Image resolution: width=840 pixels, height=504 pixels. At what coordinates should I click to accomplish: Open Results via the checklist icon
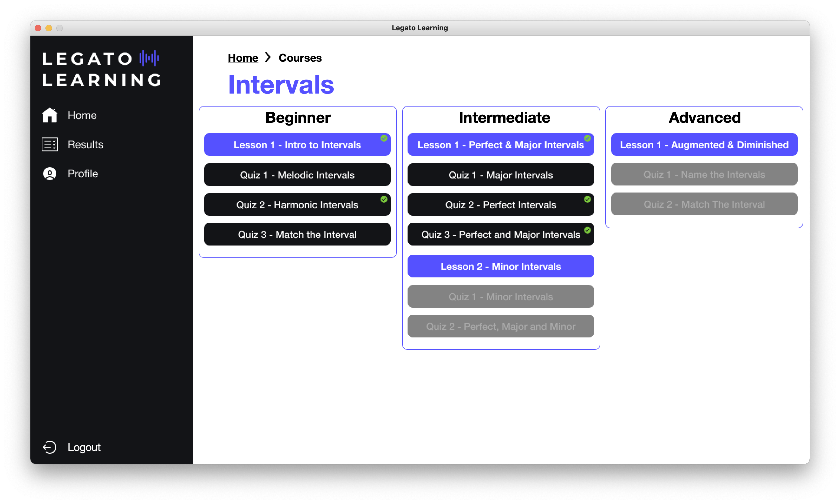[x=49, y=144]
